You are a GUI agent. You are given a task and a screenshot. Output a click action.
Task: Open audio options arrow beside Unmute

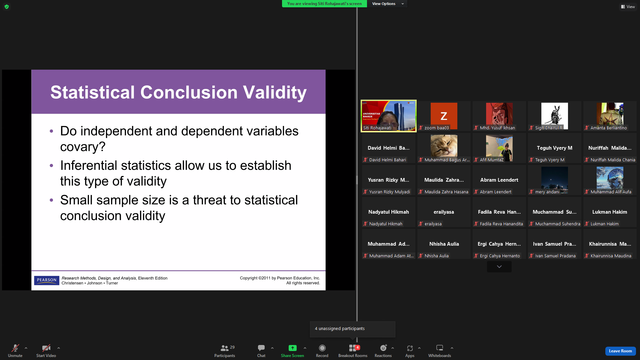click(26, 348)
